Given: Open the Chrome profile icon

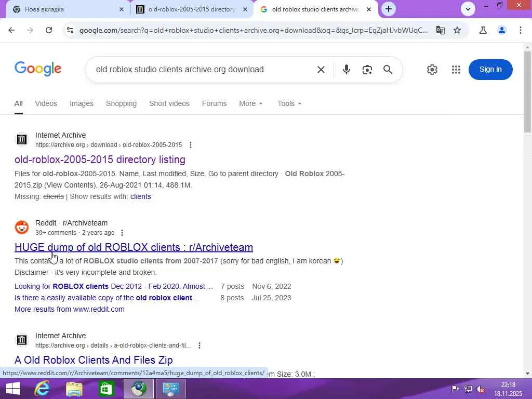Looking at the screenshot, I should click(502, 30).
